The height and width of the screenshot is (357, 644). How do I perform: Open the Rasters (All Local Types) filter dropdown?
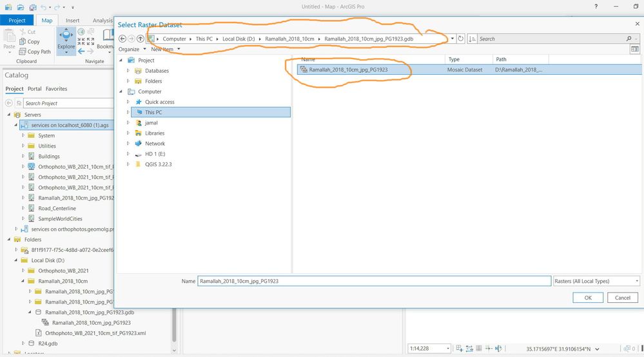point(596,281)
